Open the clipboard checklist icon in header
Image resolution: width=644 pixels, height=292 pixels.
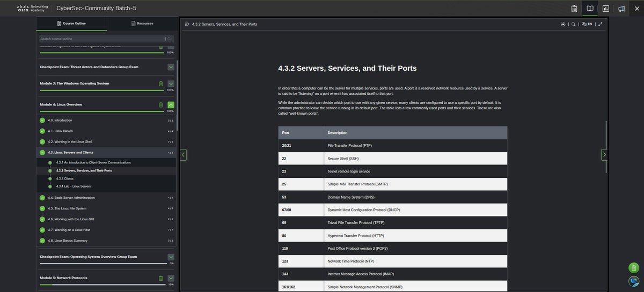(574, 8)
